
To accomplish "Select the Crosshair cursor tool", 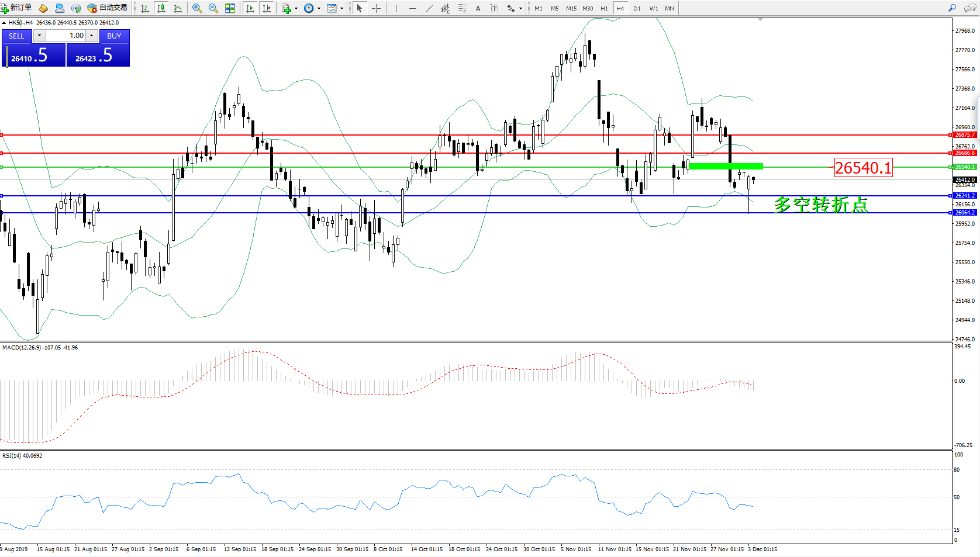I will tap(376, 8).
